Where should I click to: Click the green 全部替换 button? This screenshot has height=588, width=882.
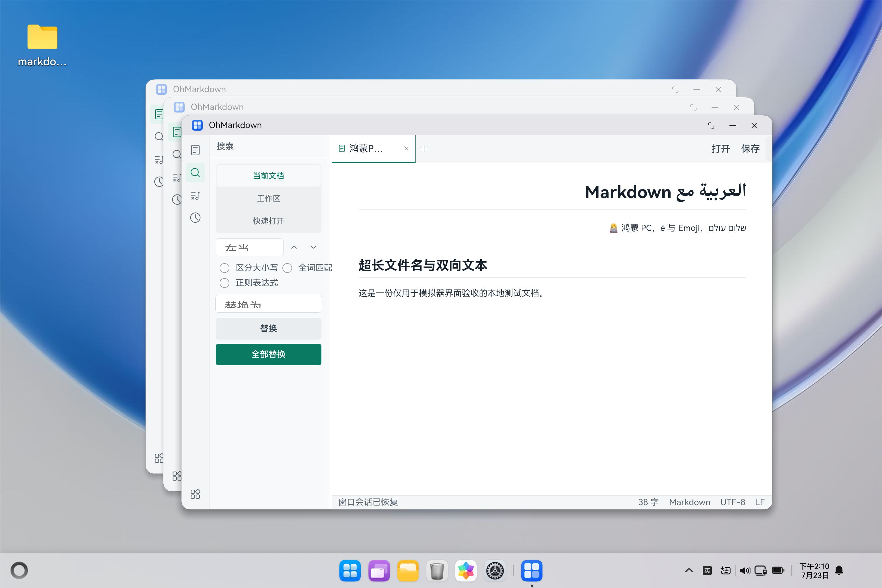269,354
